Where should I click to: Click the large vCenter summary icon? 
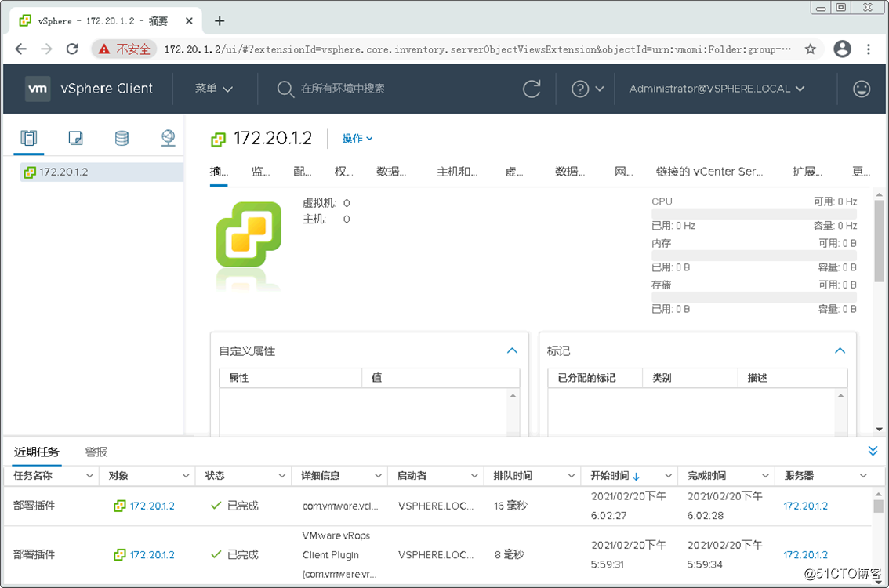pos(249,234)
